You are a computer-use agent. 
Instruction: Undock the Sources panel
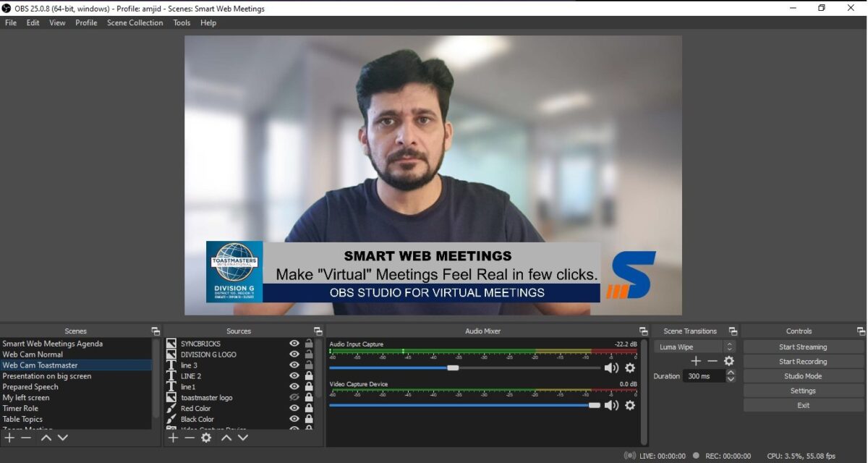(318, 331)
